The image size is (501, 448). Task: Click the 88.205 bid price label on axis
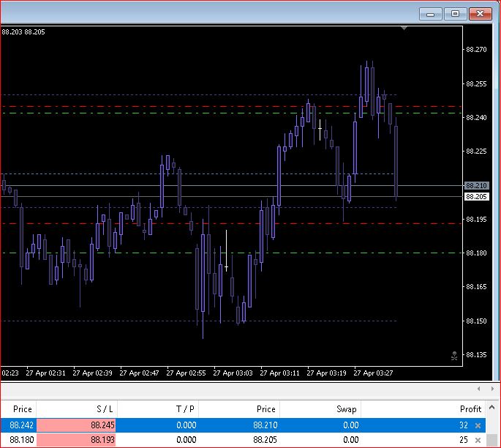[476, 196]
